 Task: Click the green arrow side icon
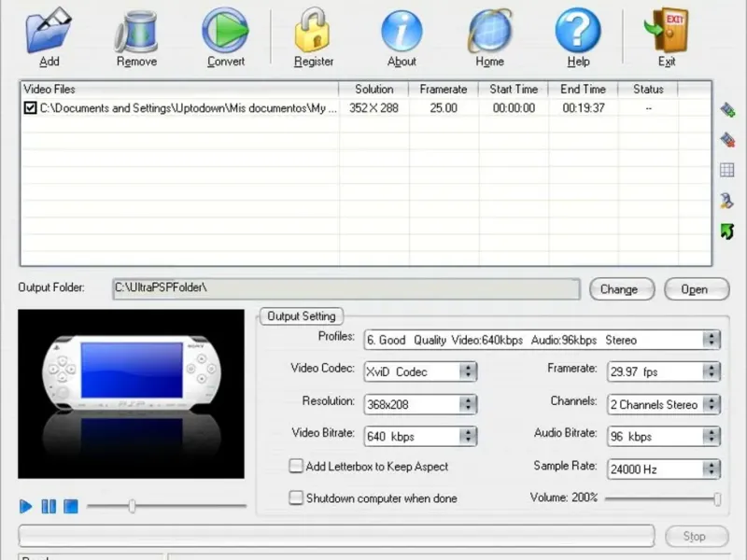(x=727, y=231)
